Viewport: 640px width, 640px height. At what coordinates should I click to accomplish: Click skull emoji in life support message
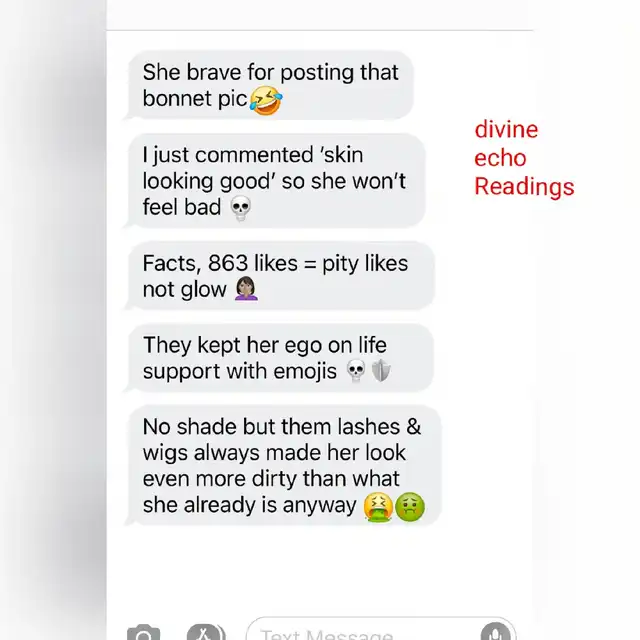point(356,371)
